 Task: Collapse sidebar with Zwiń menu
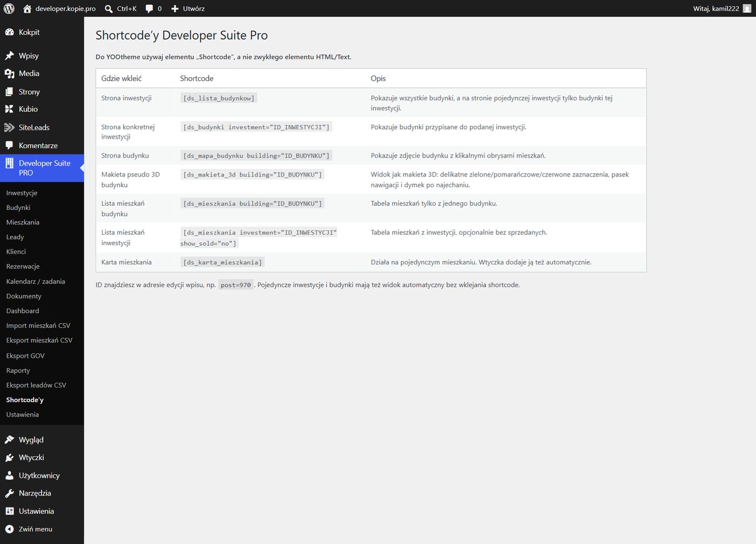(29, 529)
